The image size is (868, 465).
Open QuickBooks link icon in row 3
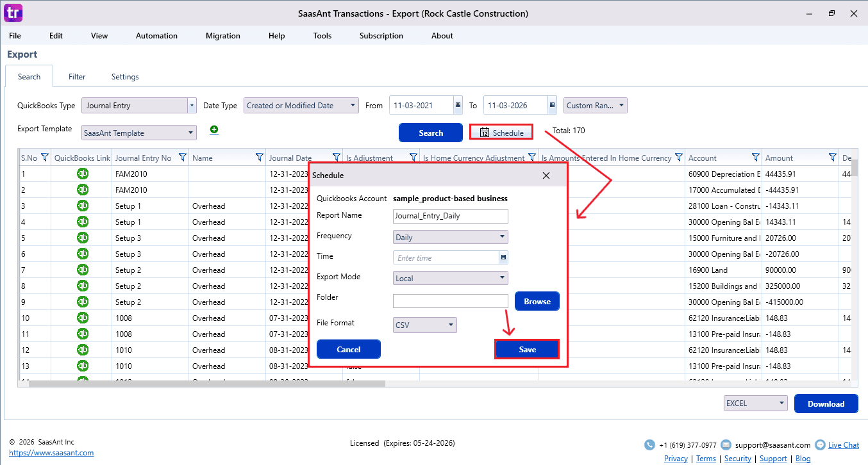pos(83,206)
